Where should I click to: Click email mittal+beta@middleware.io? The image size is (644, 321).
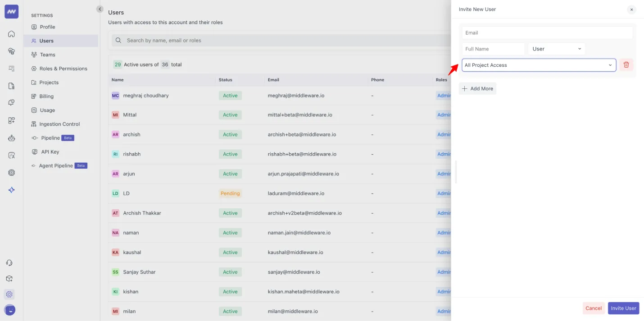pos(300,115)
